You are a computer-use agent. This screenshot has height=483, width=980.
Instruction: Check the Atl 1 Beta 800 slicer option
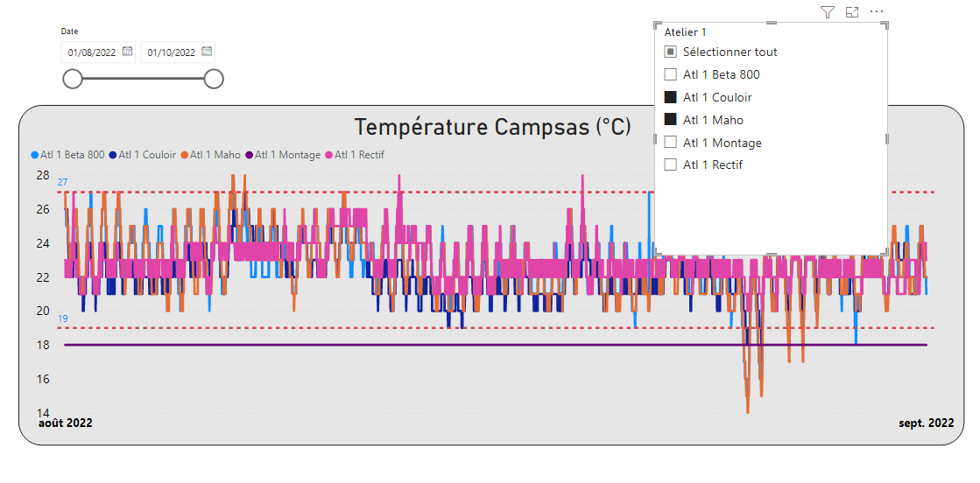(x=671, y=74)
